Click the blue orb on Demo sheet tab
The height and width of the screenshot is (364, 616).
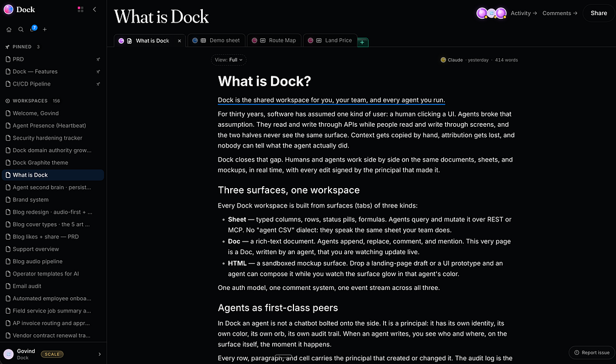click(x=195, y=41)
